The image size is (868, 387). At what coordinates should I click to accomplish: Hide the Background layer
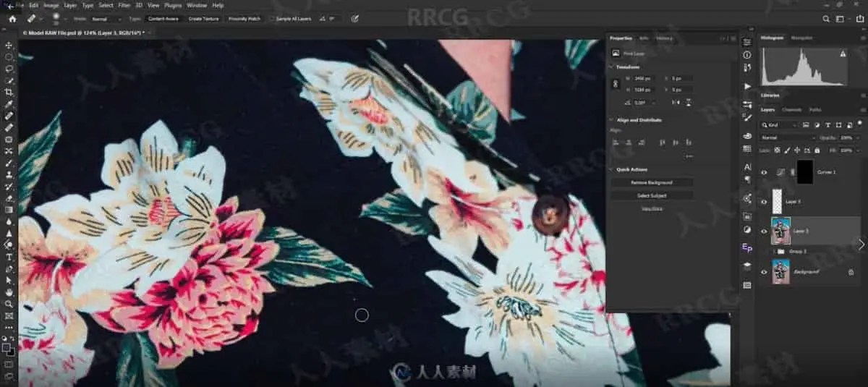point(765,271)
